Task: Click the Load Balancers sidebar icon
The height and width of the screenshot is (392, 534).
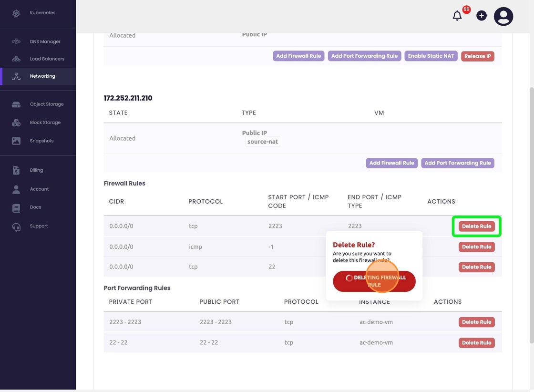Action: pyautogui.click(x=16, y=59)
